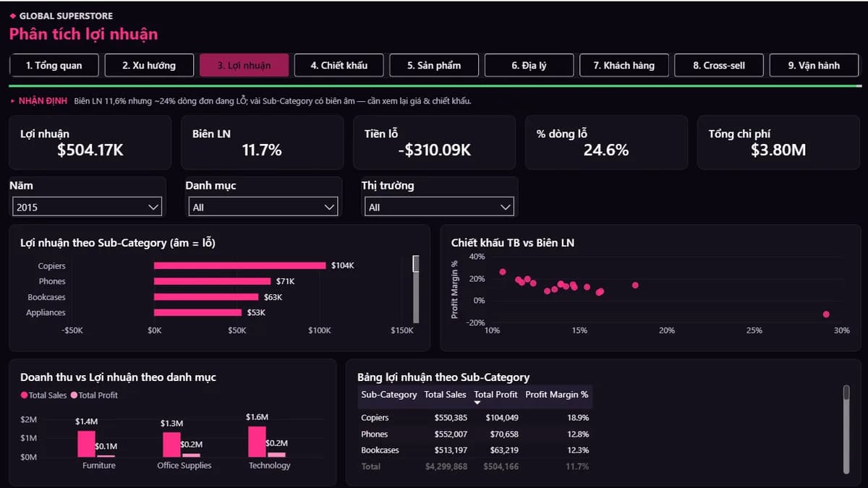Select the Appliances $53K bar
The width and height of the screenshot is (868, 488).
pos(197,312)
